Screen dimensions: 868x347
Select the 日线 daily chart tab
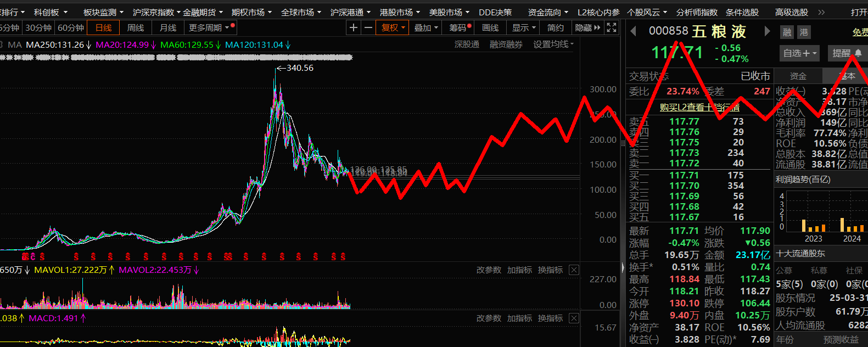103,27
